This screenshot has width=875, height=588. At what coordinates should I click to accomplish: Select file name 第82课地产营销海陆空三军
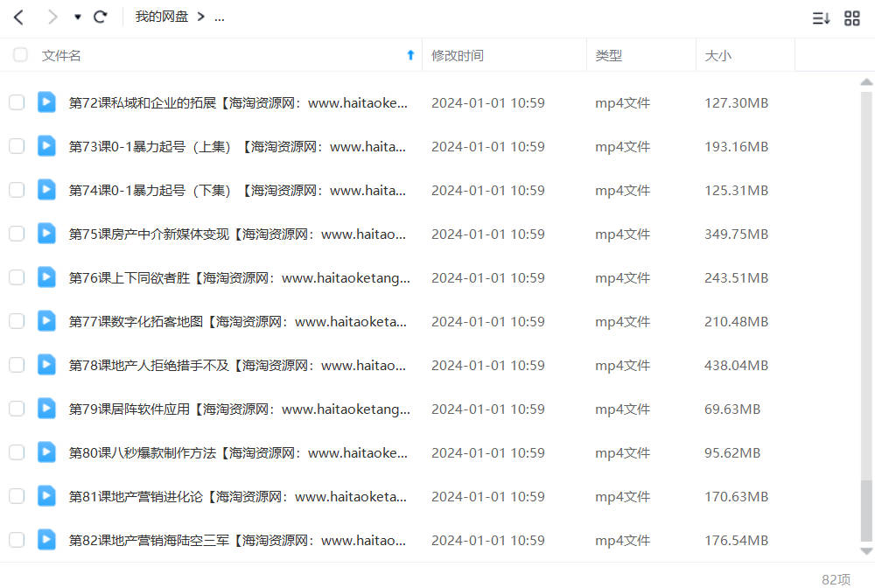pos(237,540)
